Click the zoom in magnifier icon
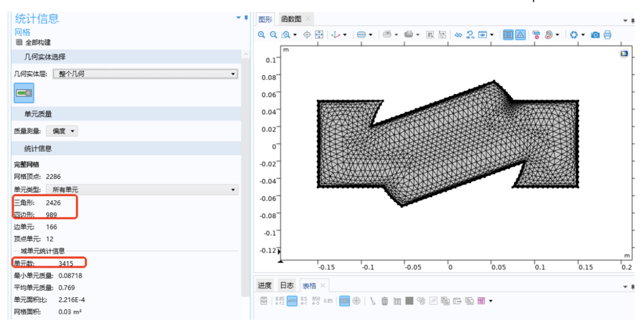 pyautogui.click(x=261, y=35)
